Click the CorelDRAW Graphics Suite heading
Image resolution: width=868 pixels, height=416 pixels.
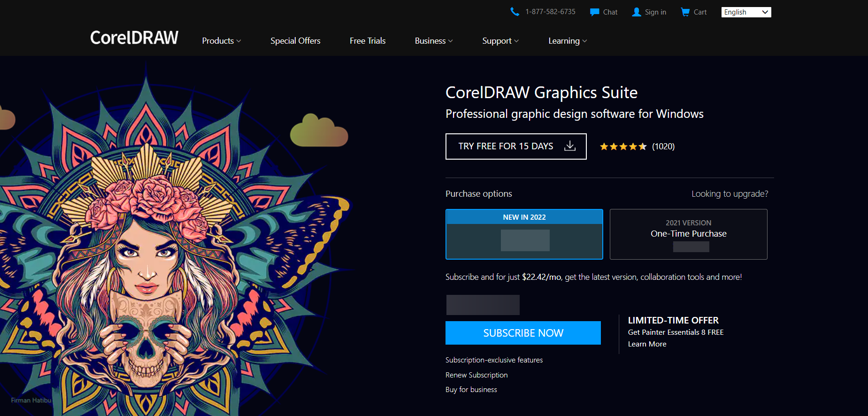541,93
